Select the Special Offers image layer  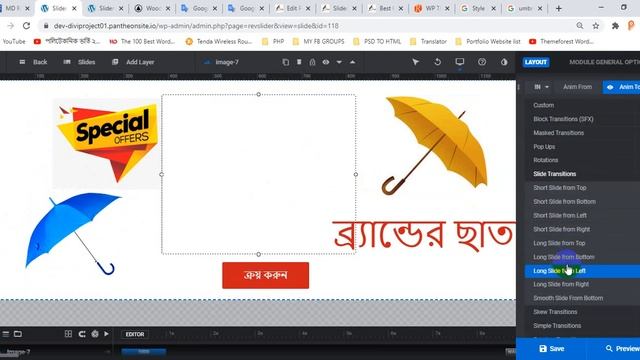pyautogui.click(x=107, y=143)
